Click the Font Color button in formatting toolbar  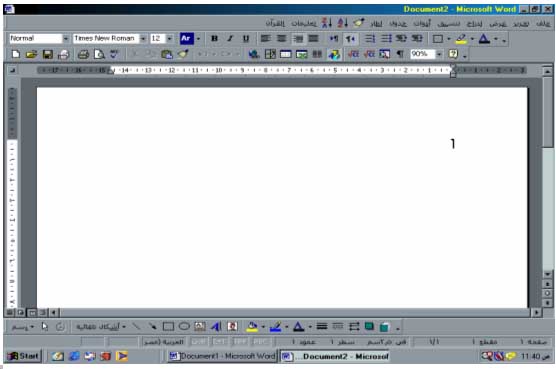(x=484, y=39)
